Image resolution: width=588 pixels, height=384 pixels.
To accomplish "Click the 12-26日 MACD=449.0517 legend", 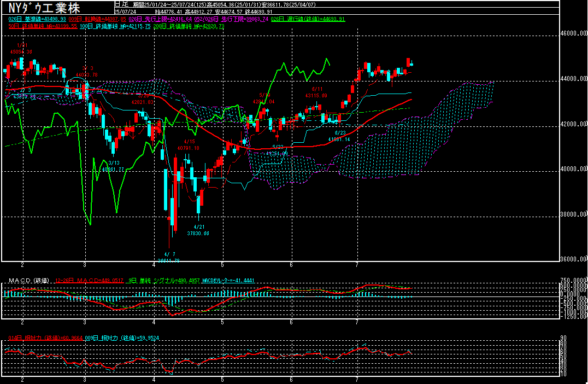I will [89, 281].
